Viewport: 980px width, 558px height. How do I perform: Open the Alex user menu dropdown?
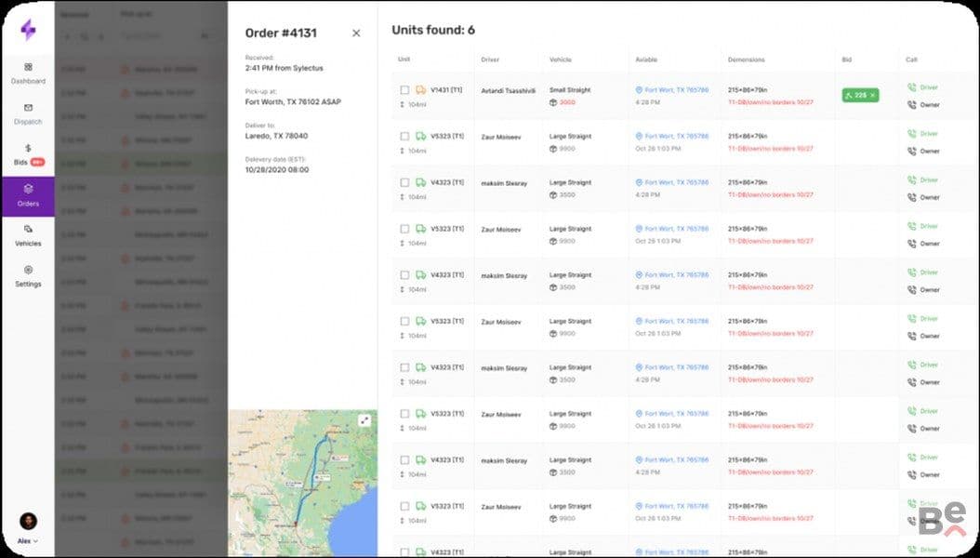[x=28, y=541]
